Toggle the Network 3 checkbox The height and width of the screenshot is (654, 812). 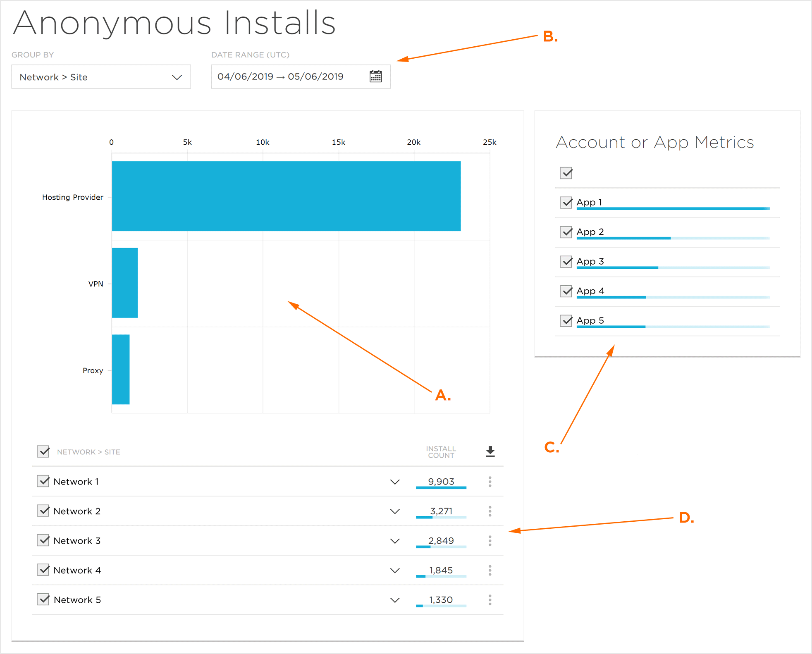pyautogui.click(x=43, y=540)
